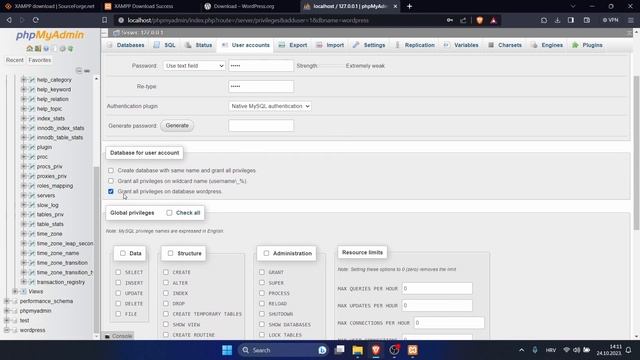
Task: Open the Favorites tables button
Action: (x=40, y=60)
